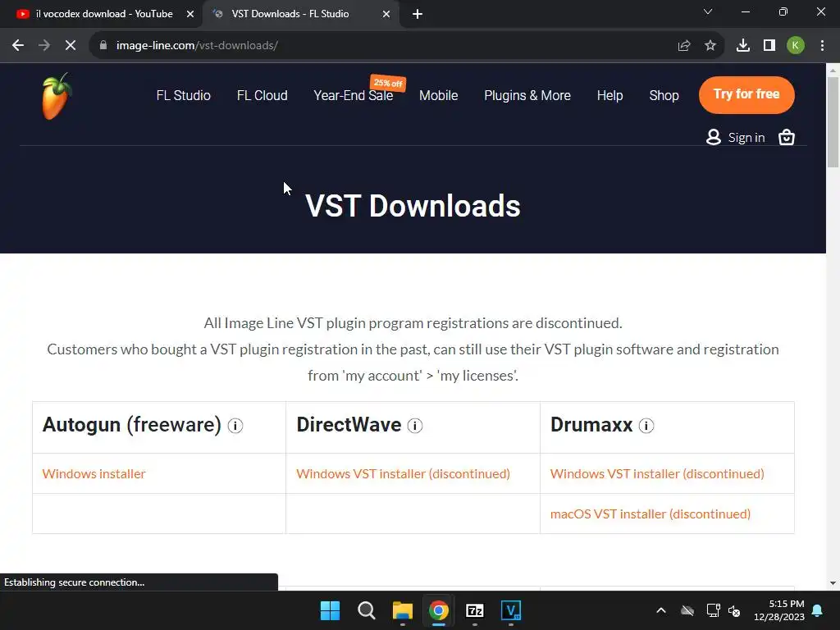Click the Drumaxx heading text
The width and height of the screenshot is (840, 630).
tap(591, 425)
